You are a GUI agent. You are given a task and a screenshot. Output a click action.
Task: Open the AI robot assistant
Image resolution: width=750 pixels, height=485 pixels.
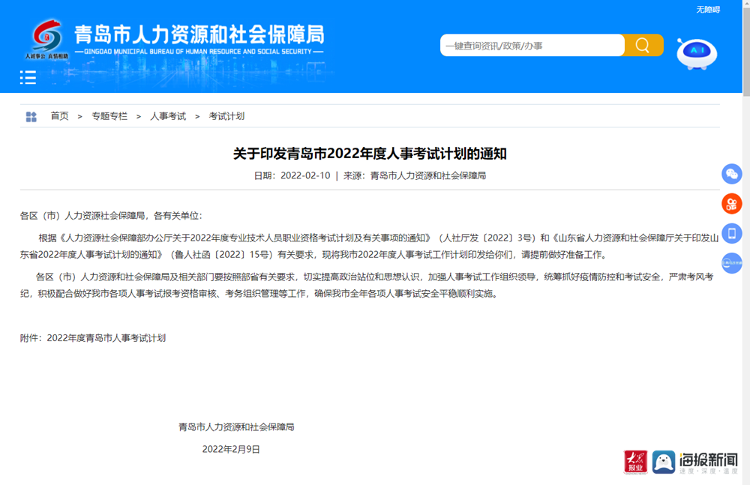(696, 53)
